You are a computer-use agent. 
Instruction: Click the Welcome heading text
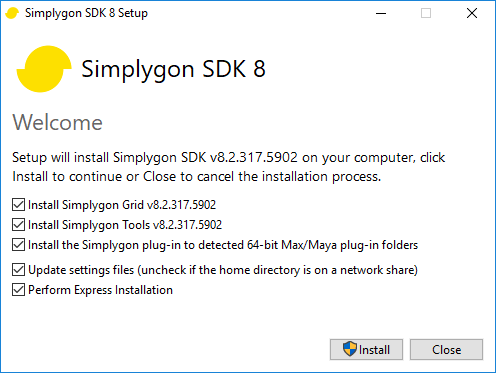57,123
